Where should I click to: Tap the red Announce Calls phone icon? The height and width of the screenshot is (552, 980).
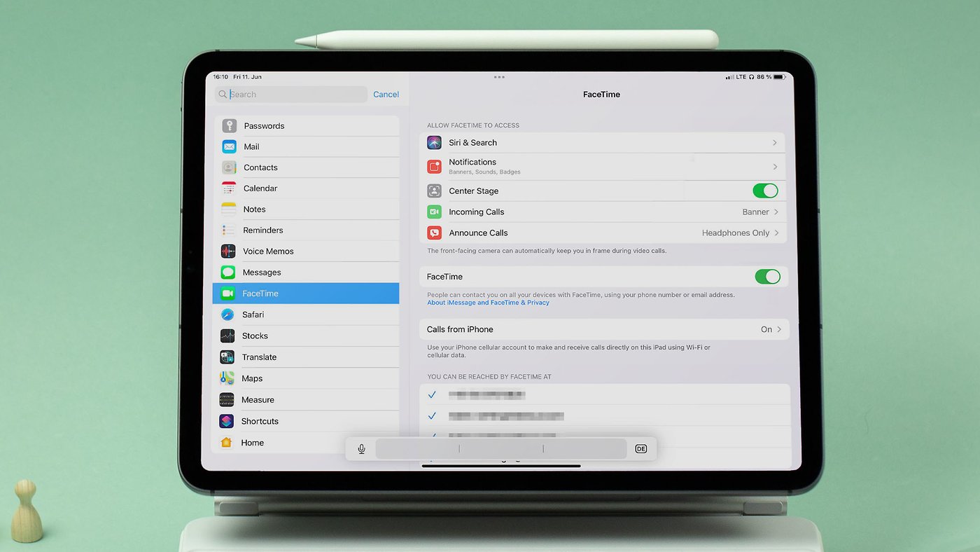coord(434,233)
